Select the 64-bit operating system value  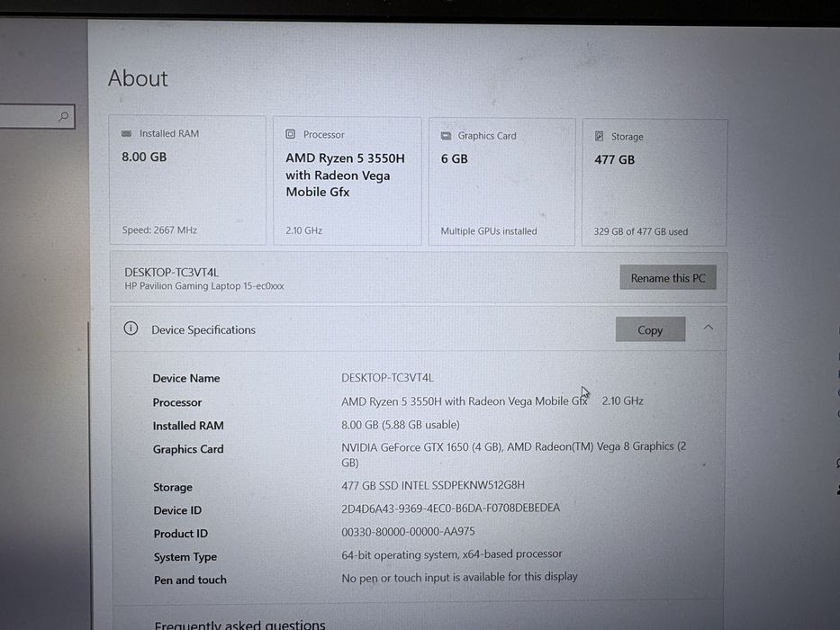coord(452,554)
